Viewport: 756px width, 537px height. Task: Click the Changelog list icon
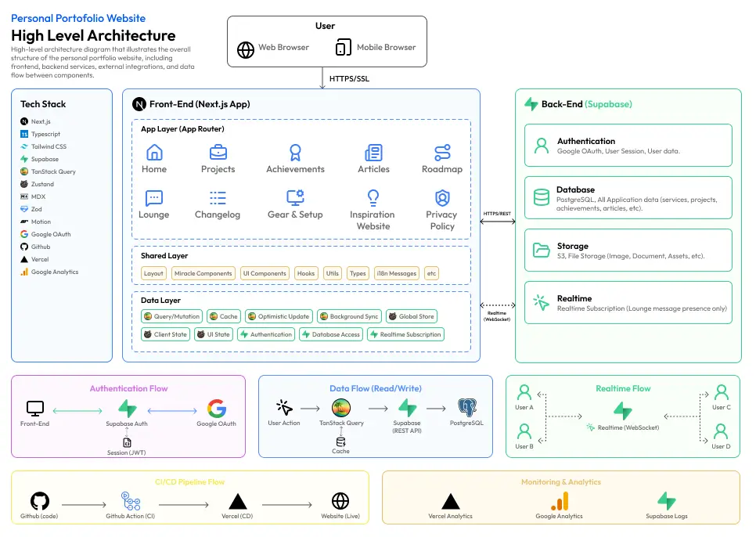pyautogui.click(x=218, y=197)
